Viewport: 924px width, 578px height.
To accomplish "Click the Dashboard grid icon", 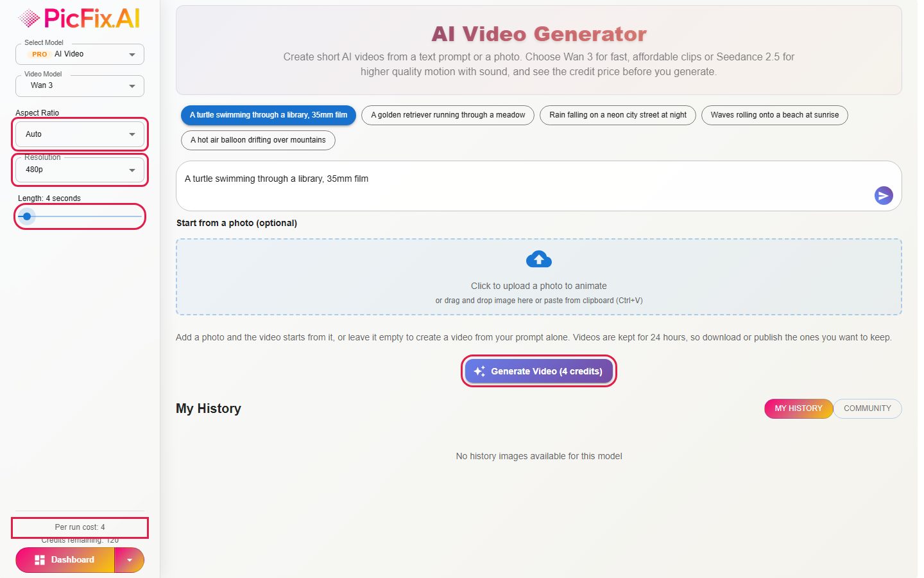I will coord(40,560).
